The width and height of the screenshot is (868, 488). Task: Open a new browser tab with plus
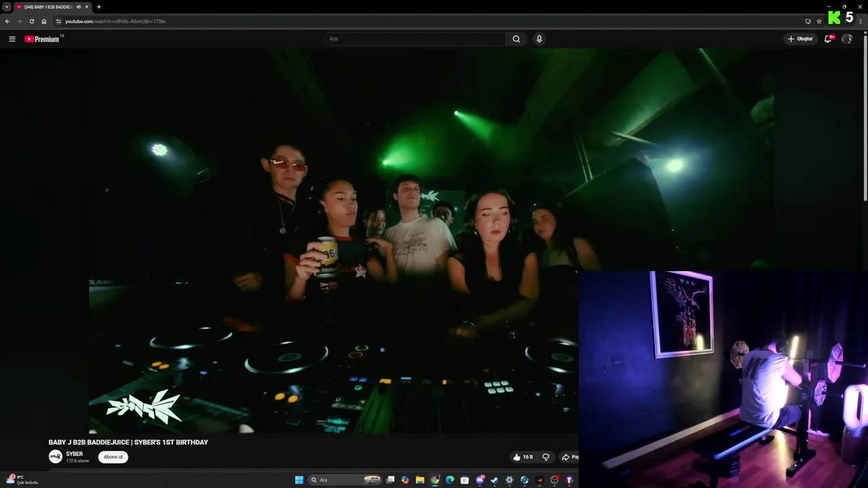pos(99,7)
